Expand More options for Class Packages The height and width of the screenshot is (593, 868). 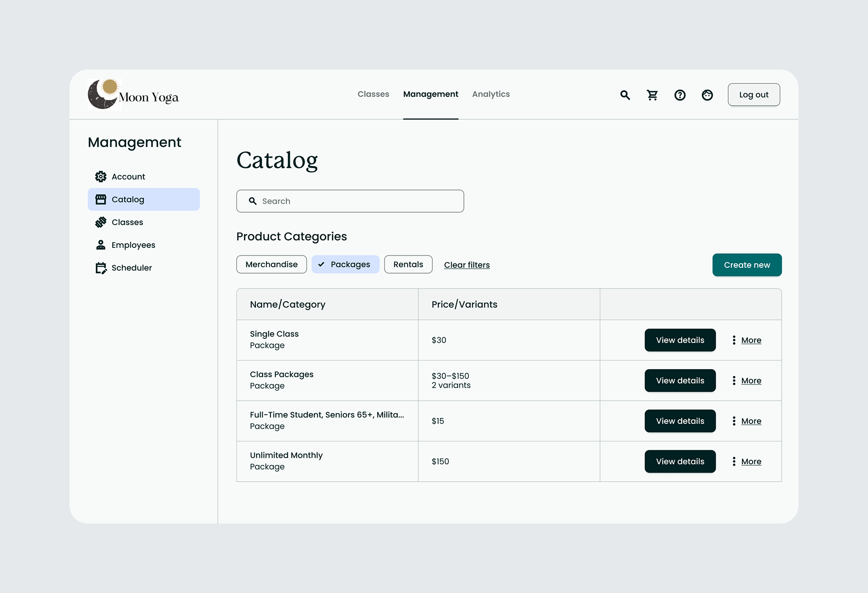click(747, 381)
